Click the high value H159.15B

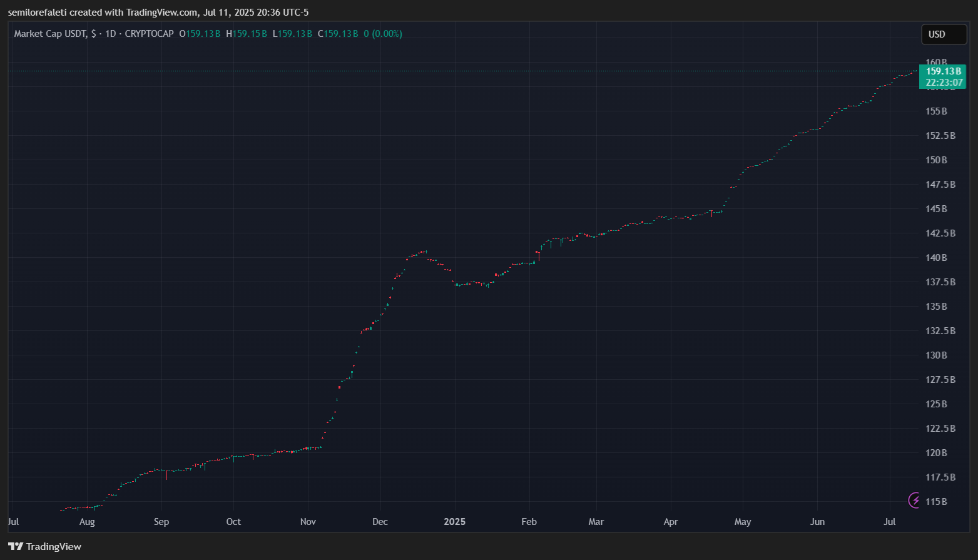coord(247,34)
